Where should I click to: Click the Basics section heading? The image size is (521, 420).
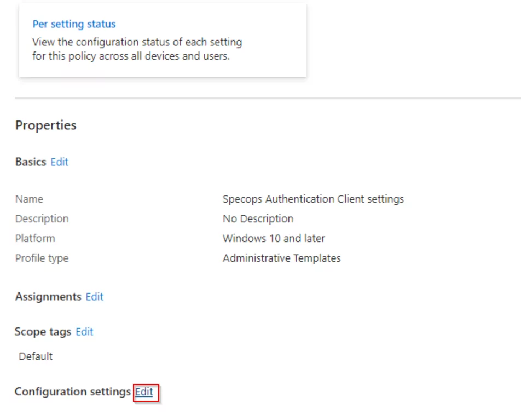click(31, 162)
